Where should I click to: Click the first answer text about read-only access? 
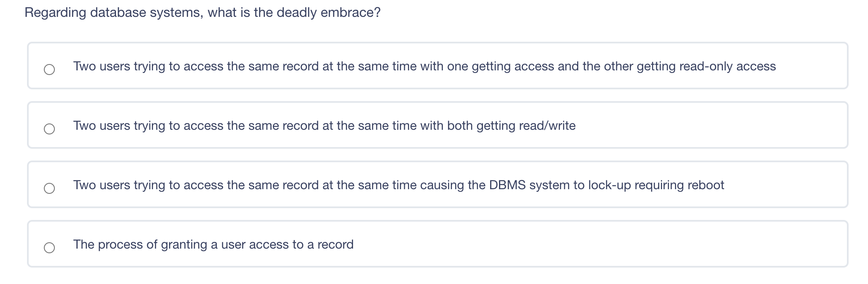coord(424,67)
